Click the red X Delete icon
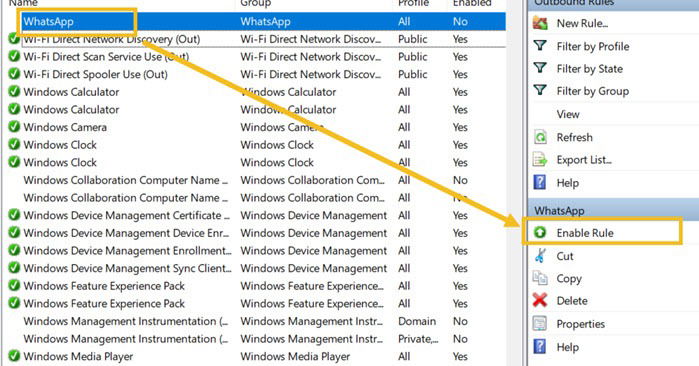The width and height of the screenshot is (699, 366). [x=540, y=300]
